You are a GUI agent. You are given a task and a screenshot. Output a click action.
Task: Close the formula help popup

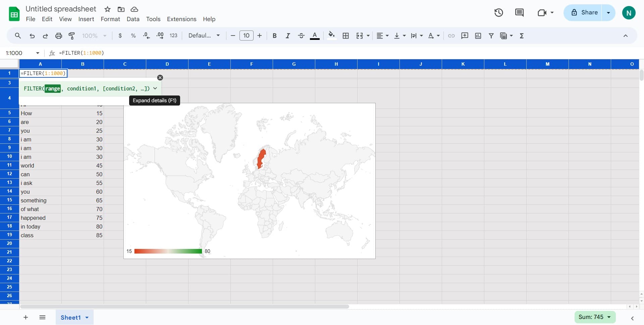click(160, 78)
